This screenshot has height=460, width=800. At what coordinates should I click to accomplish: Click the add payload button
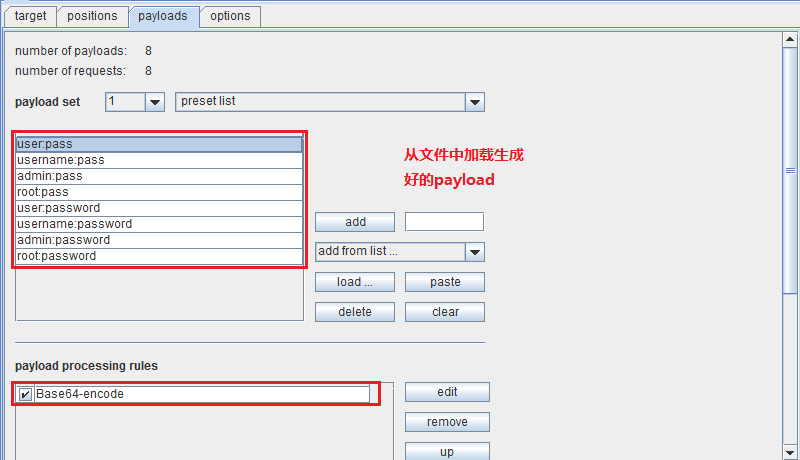355,222
